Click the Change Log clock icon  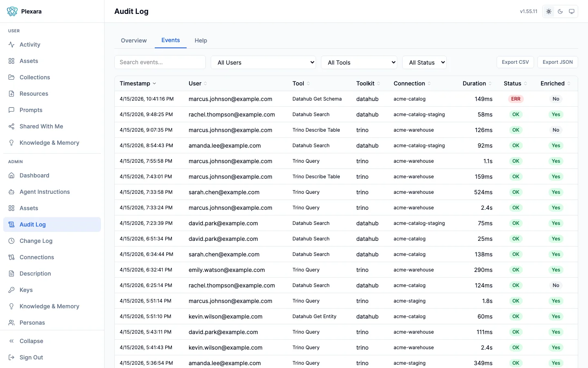tap(11, 241)
